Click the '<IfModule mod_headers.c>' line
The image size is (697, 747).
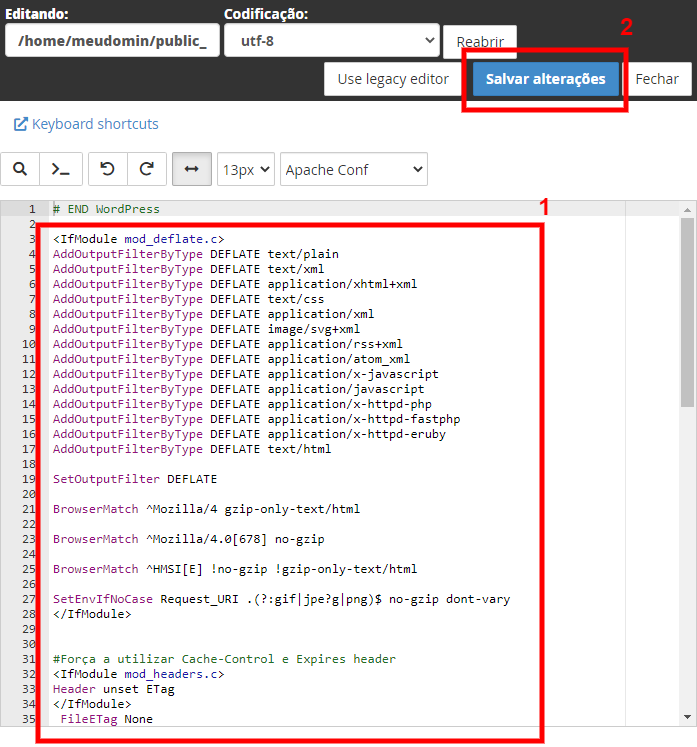[139, 674]
